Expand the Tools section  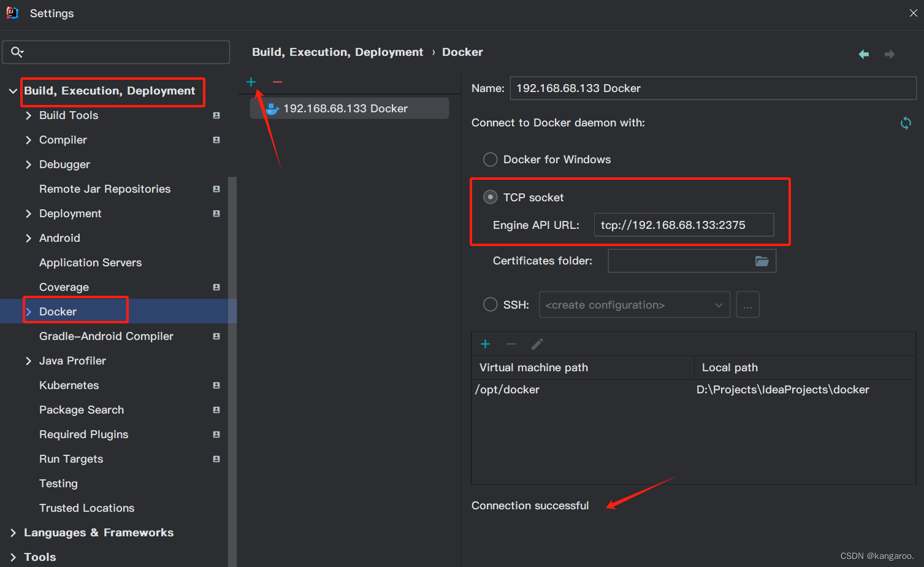[x=13, y=557]
